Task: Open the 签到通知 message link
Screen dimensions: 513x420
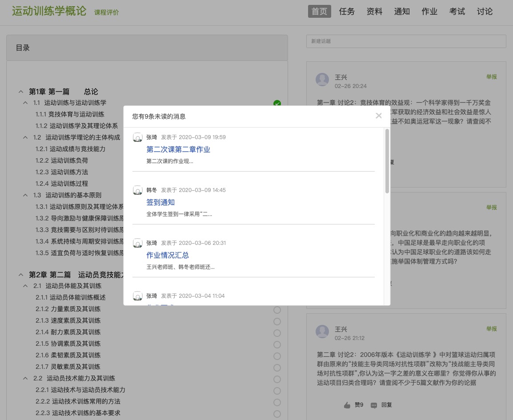Action: 160,202
